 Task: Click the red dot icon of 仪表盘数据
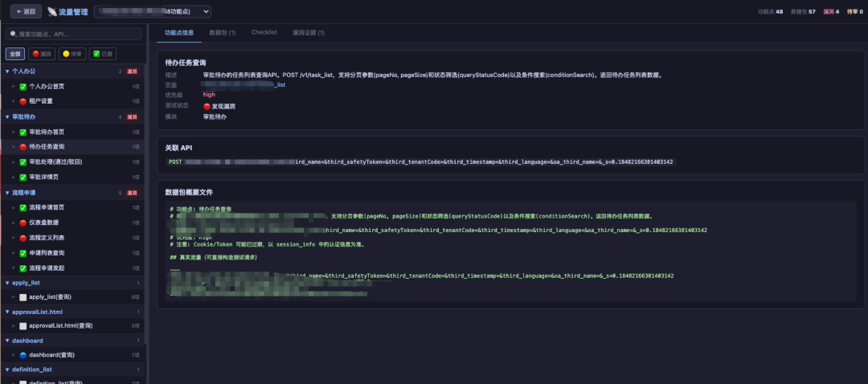pos(23,223)
